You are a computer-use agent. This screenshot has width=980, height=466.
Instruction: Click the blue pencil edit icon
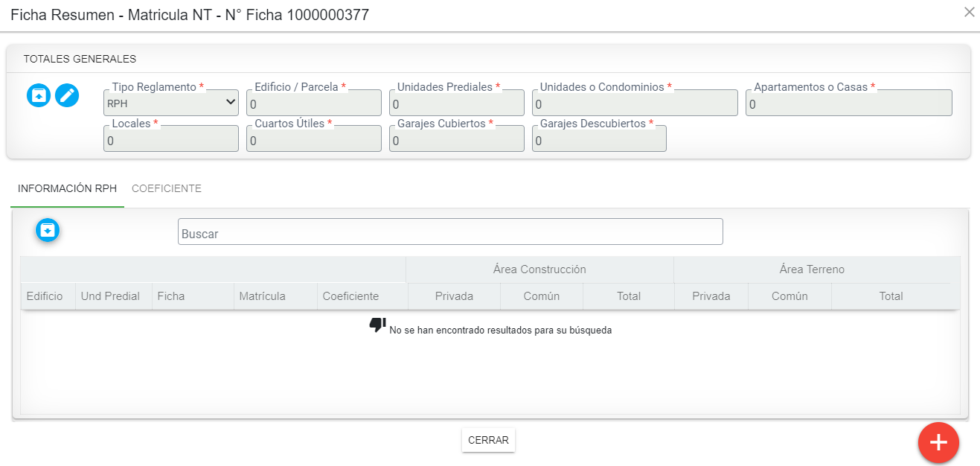(67, 95)
